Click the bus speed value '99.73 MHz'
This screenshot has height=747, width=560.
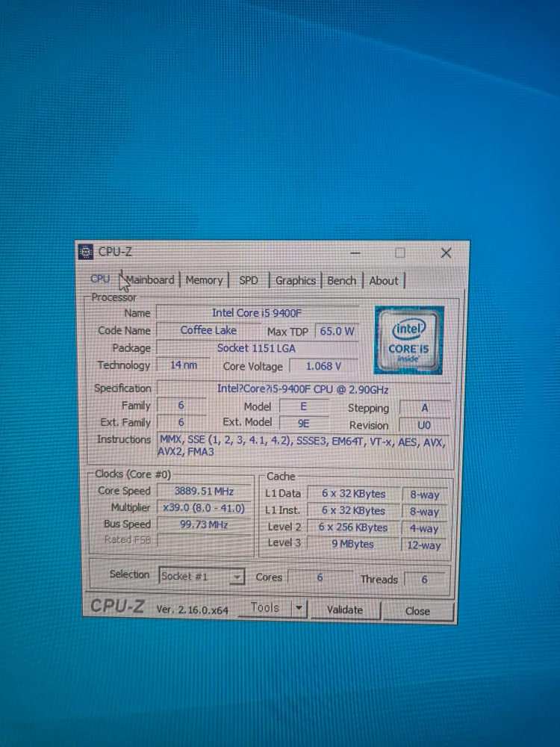204,524
